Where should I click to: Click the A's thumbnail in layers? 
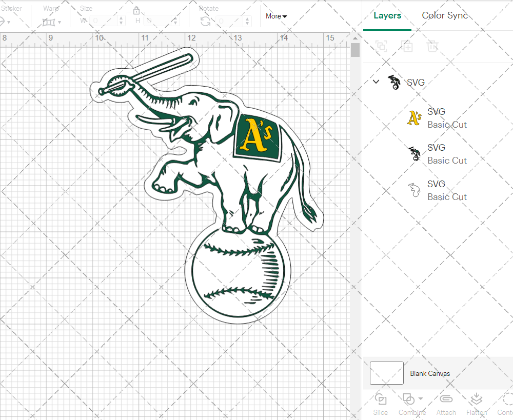click(414, 118)
